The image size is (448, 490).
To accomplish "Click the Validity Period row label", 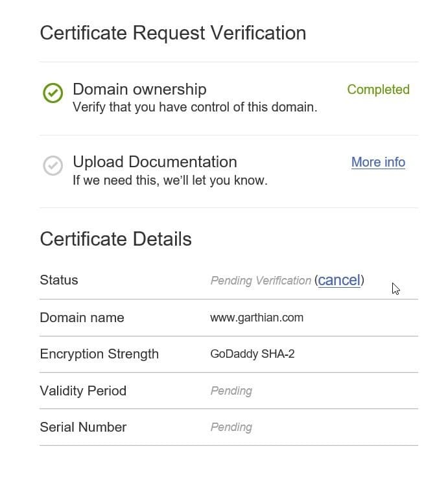I will [83, 391].
